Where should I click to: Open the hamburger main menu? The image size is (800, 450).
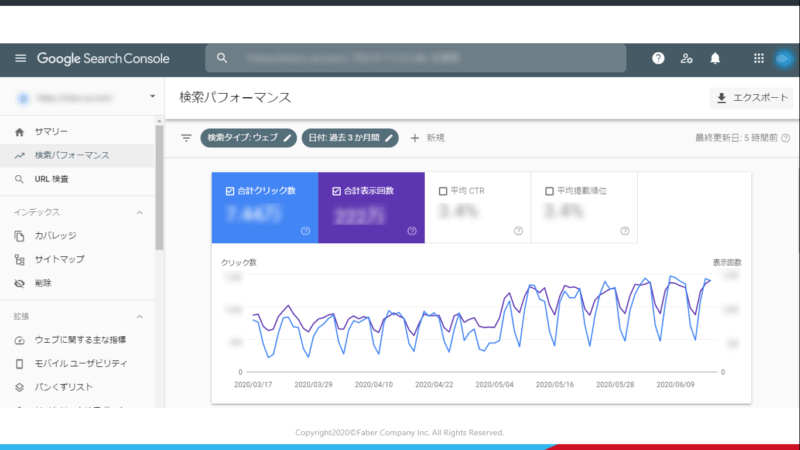click(20, 59)
